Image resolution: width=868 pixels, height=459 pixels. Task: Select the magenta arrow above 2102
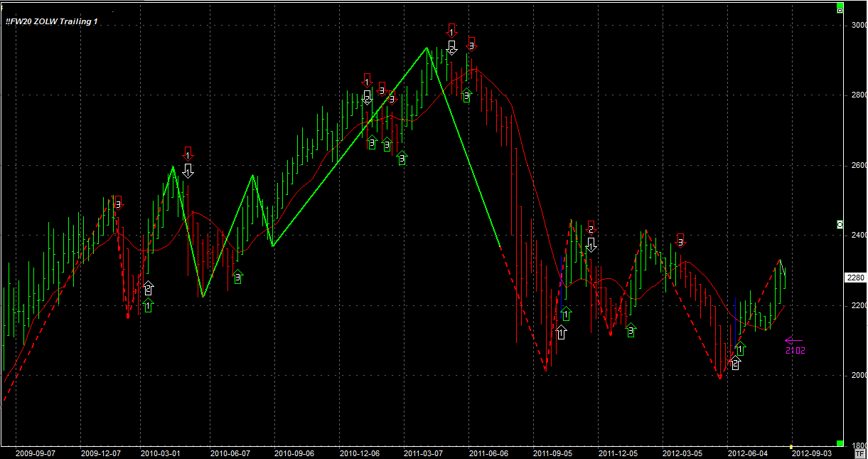point(794,341)
